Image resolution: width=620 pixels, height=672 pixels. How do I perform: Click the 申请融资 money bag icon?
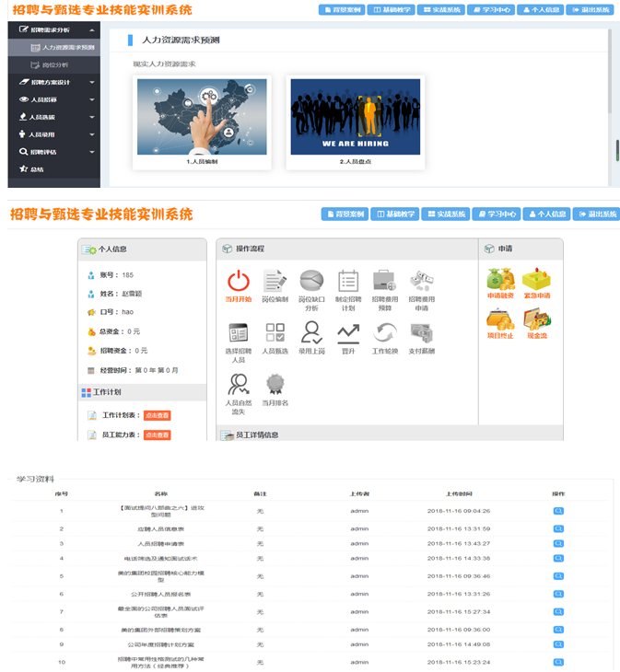click(x=500, y=279)
